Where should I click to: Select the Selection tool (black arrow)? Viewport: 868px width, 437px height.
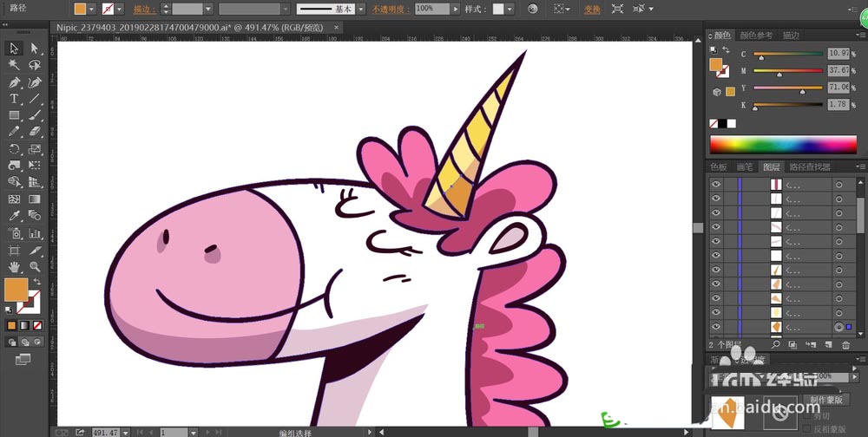click(14, 49)
